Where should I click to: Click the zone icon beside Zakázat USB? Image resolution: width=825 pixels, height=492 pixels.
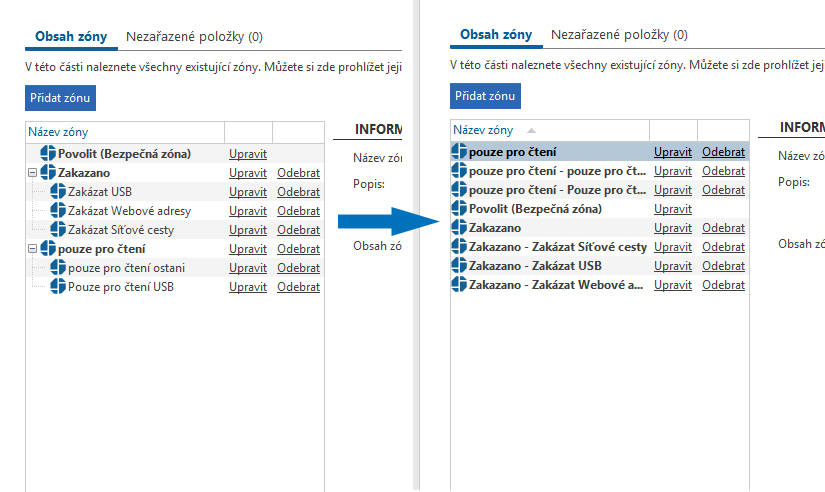tap(58, 192)
